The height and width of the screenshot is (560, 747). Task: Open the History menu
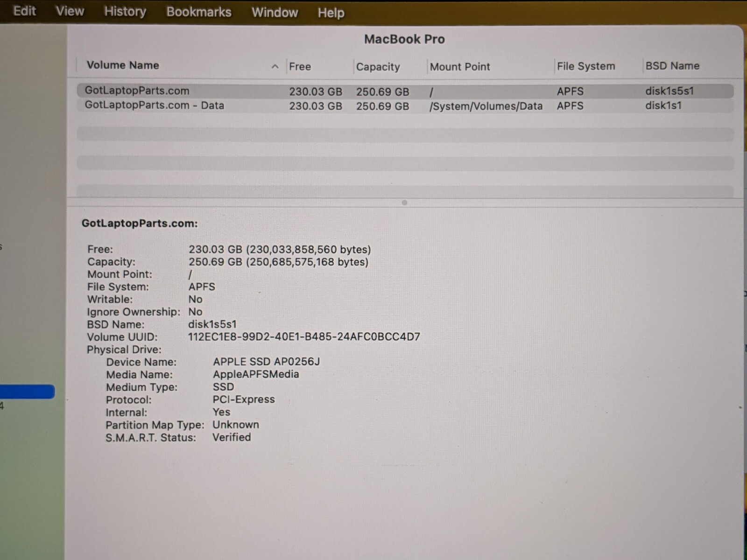click(125, 12)
